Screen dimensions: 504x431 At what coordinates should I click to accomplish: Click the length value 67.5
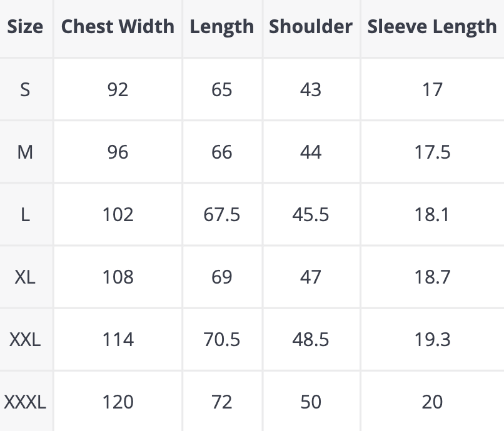[x=222, y=215]
